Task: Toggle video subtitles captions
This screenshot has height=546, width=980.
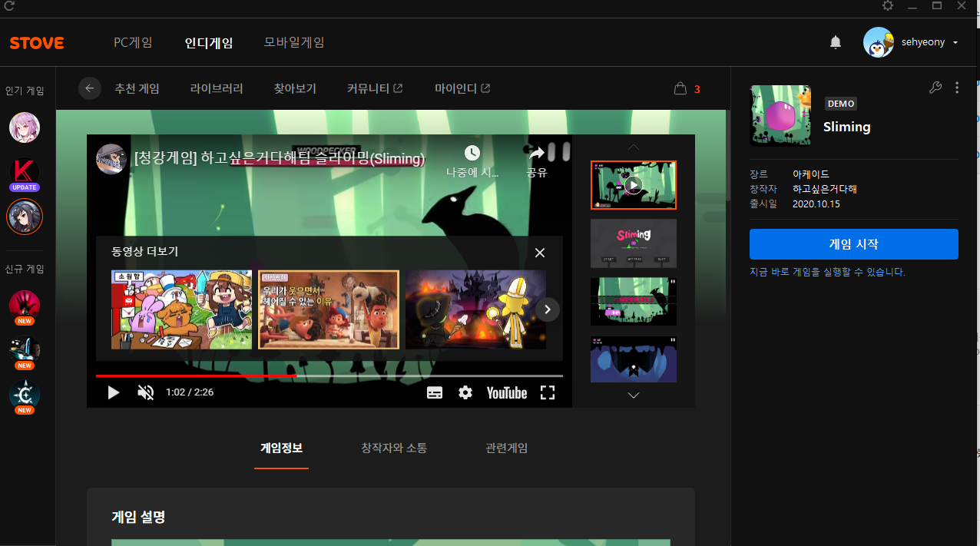Action: pyautogui.click(x=435, y=392)
